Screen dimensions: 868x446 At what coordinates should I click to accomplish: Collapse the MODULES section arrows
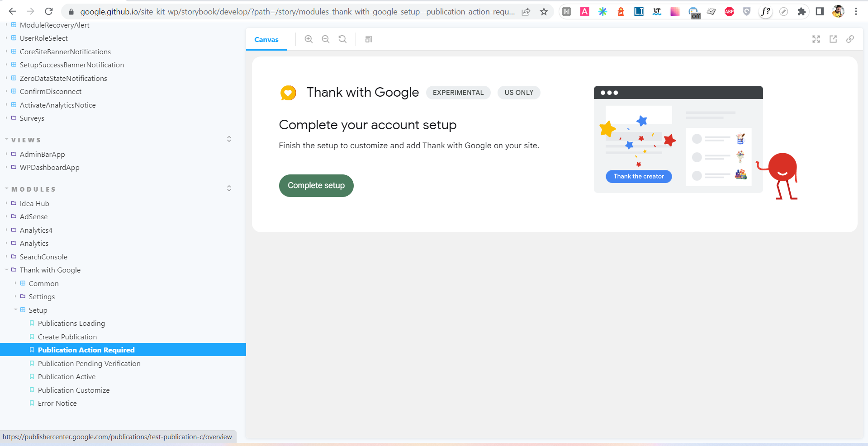(x=229, y=188)
